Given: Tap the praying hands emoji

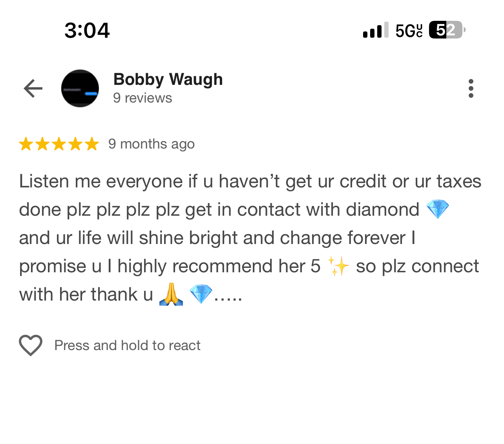Looking at the screenshot, I should [x=171, y=294].
